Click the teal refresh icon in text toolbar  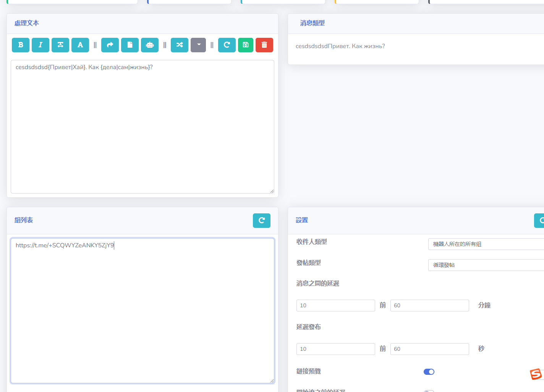click(227, 45)
